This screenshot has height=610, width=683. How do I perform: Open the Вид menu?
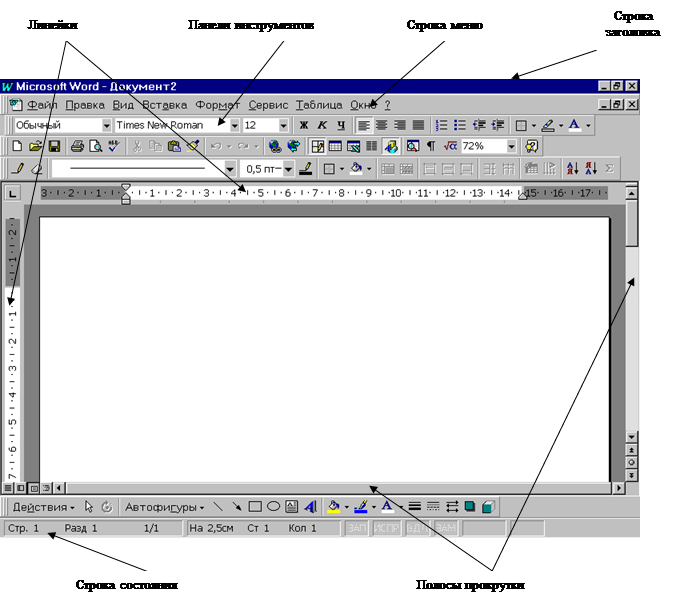point(123,105)
